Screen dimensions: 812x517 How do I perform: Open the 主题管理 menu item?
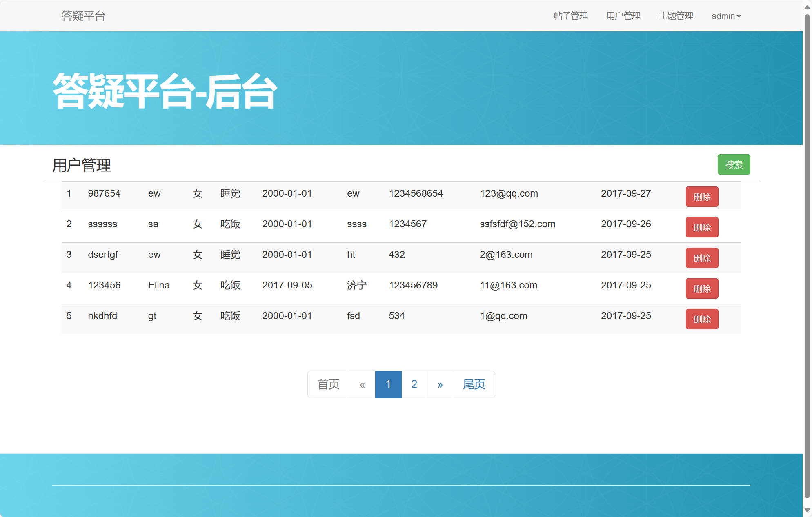(676, 16)
